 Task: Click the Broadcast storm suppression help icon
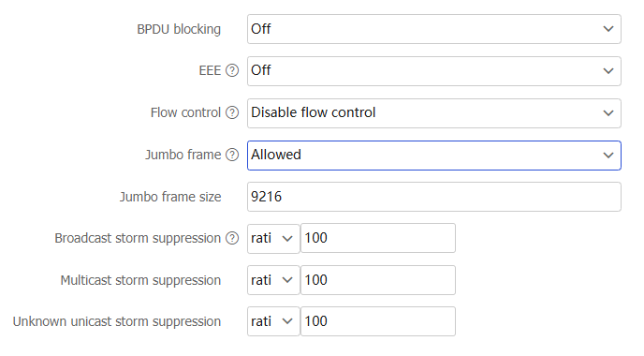232,238
